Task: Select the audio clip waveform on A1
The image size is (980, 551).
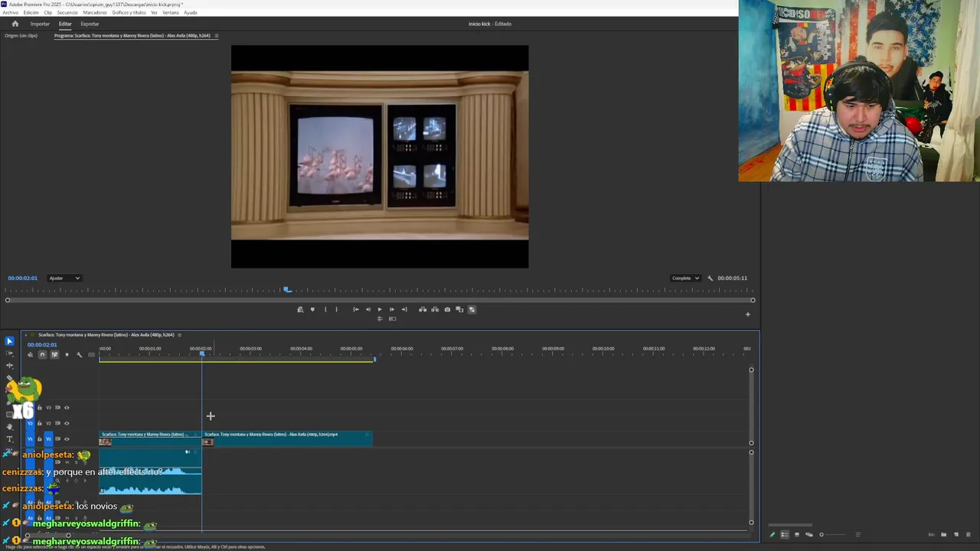Action: click(x=150, y=471)
